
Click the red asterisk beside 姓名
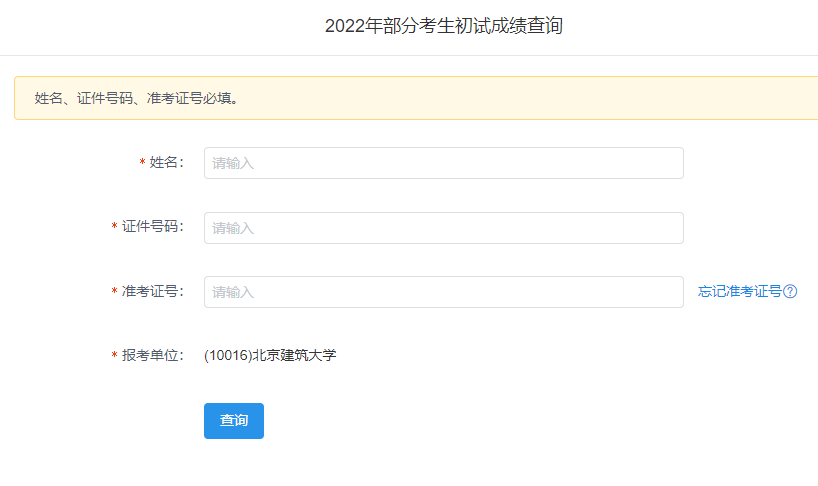tap(142, 163)
